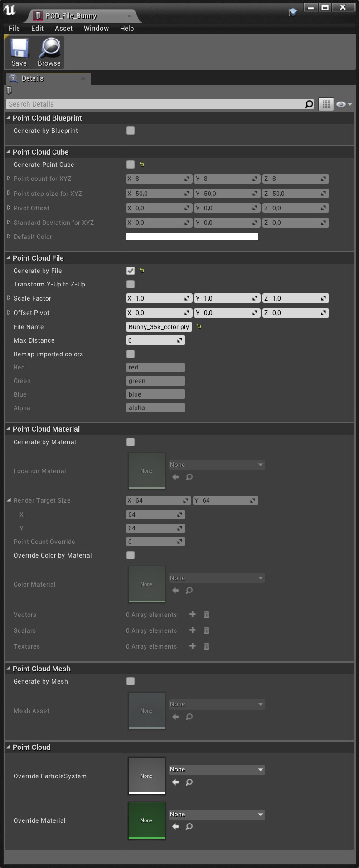Image resolution: width=359 pixels, height=868 pixels.
Task: Enable the Generate by Blueprint checkbox
Action: point(131,130)
